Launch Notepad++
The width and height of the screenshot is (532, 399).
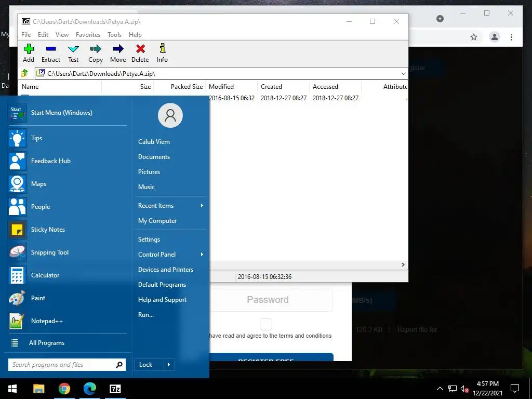(x=67, y=321)
